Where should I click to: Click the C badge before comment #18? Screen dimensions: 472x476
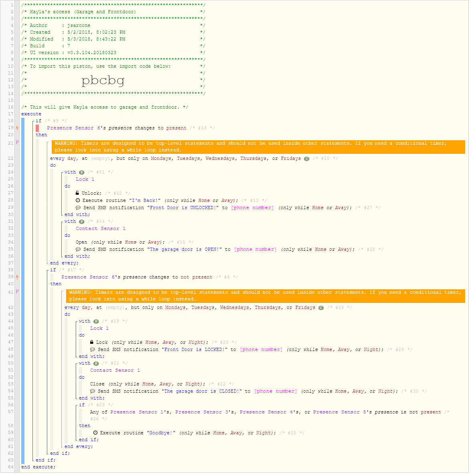click(321, 308)
